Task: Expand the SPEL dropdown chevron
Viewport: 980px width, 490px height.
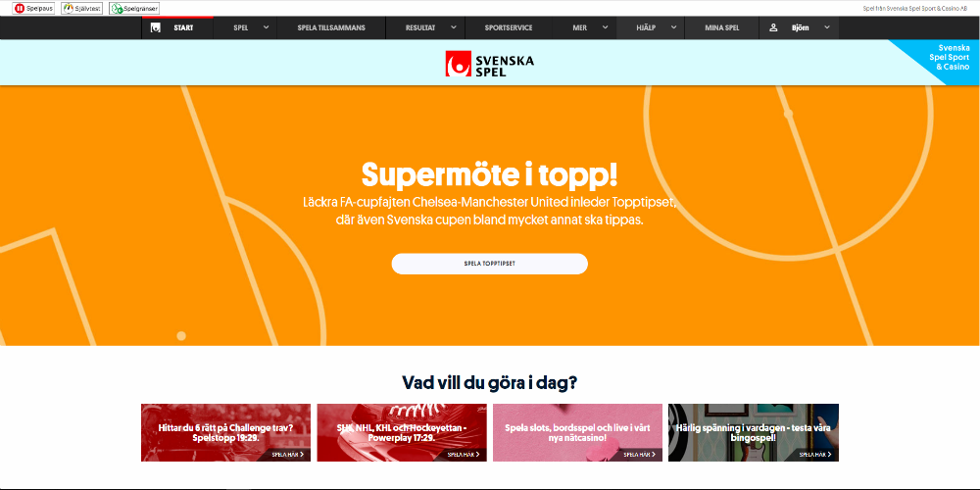Action: (266, 27)
